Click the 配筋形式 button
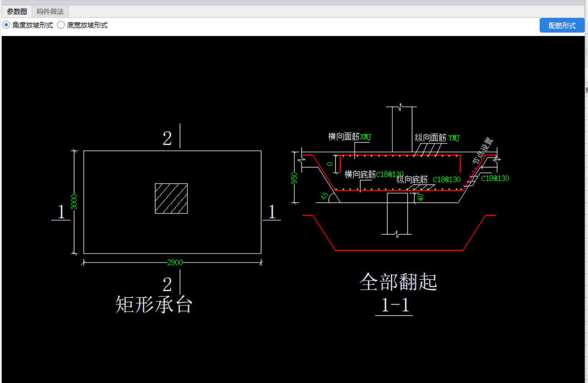The width and height of the screenshot is (588, 383). point(562,26)
